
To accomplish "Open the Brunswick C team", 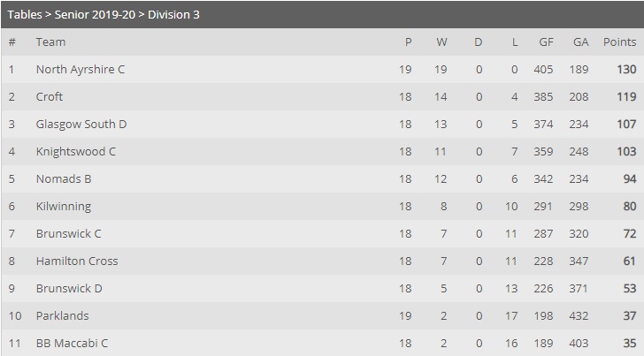I will pos(69,234).
